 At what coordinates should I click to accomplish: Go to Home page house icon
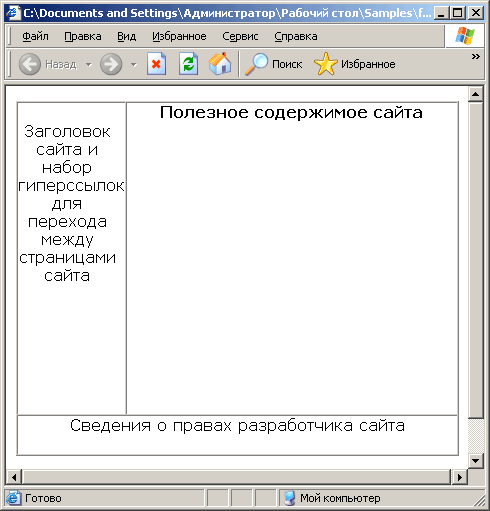coord(220,63)
